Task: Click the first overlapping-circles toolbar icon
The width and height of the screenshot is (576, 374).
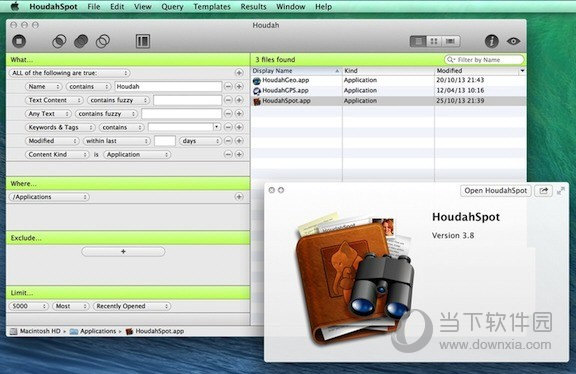Action: click(x=59, y=41)
